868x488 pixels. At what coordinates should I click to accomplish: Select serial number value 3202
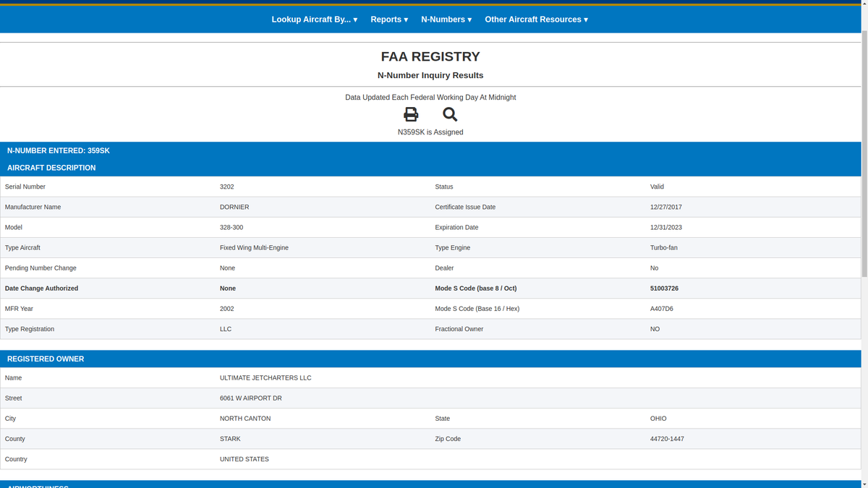point(226,187)
